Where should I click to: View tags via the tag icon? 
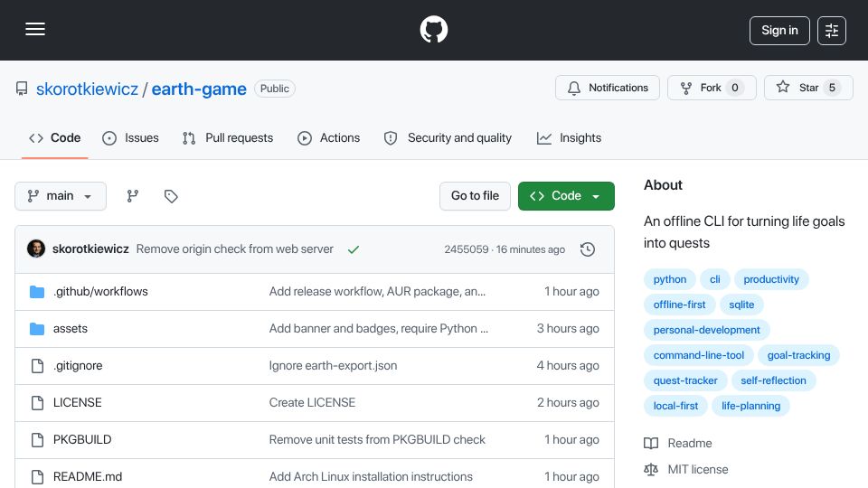pos(171,196)
